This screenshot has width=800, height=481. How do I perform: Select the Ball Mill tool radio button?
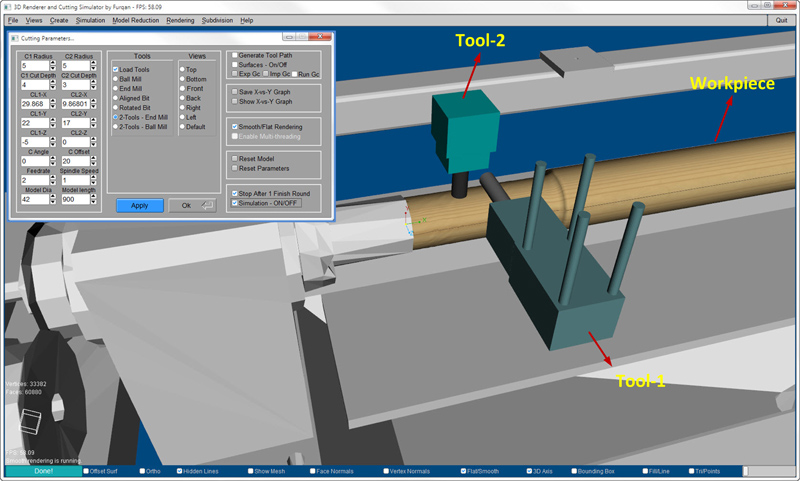pos(116,79)
